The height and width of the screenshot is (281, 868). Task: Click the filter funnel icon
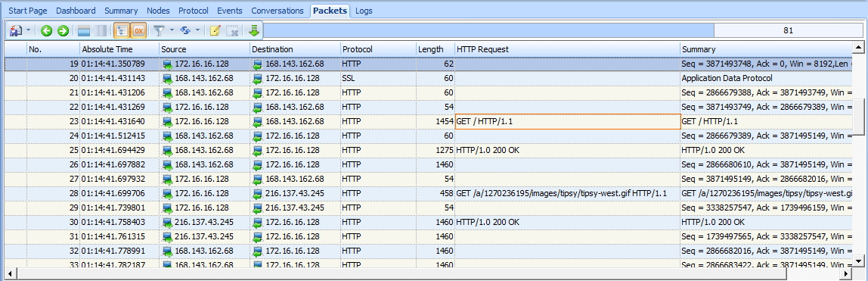pyautogui.click(x=159, y=31)
